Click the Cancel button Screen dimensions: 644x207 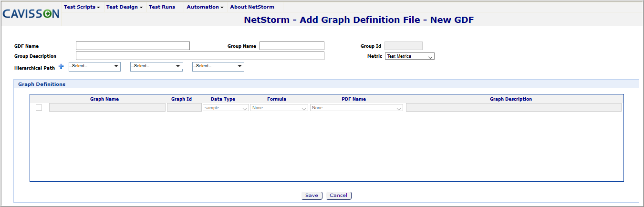click(x=339, y=196)
